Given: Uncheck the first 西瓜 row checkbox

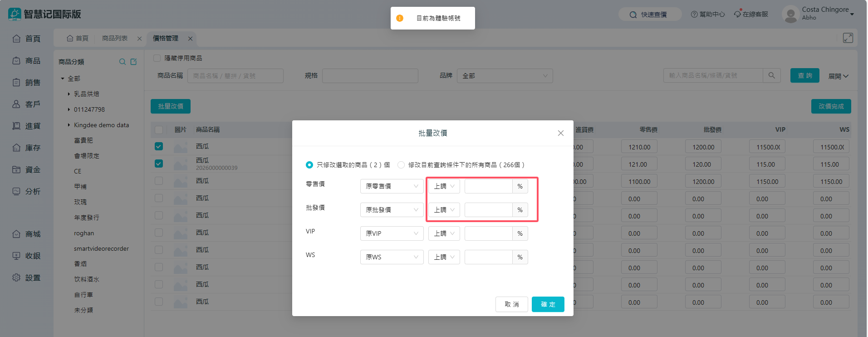Looking at the screenshot, I should (x=159, y=146).
